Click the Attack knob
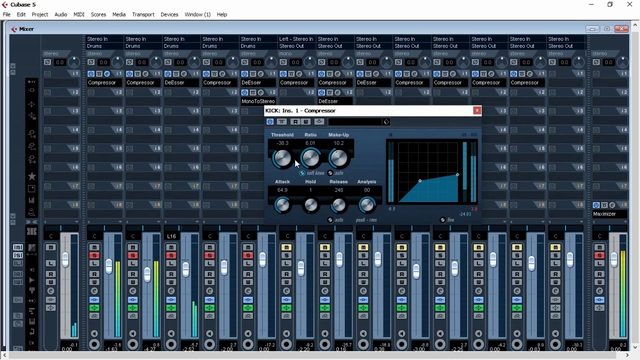The height and width of the screenshot is (360, 640). pos(282,205)
